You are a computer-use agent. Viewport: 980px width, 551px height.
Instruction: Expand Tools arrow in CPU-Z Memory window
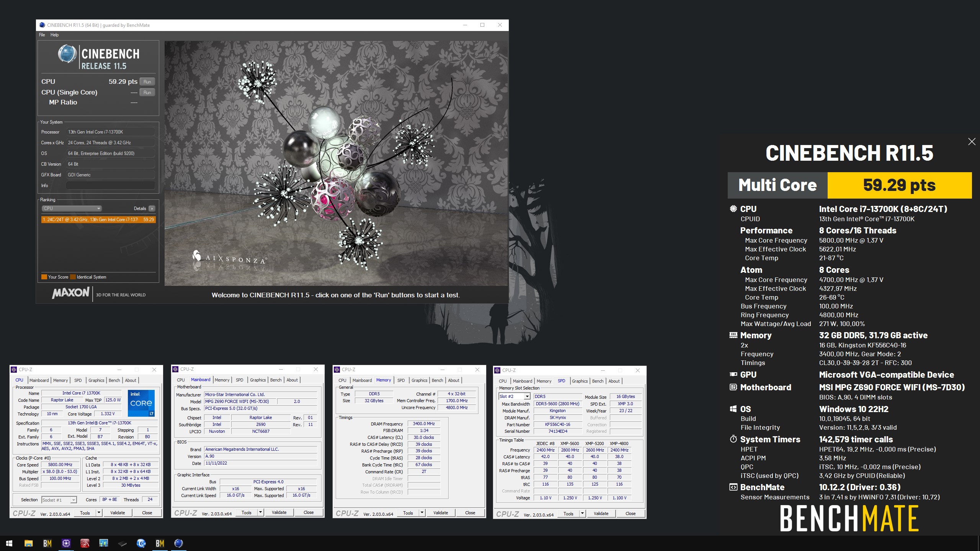422,513
